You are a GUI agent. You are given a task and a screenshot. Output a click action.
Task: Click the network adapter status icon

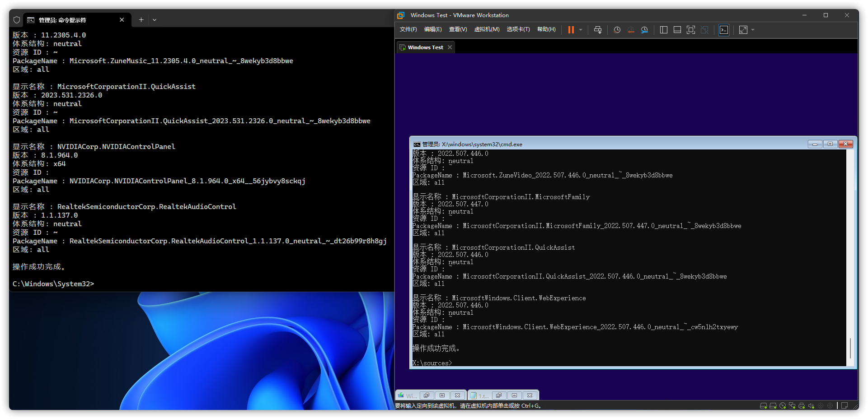[x=792, y=405]
